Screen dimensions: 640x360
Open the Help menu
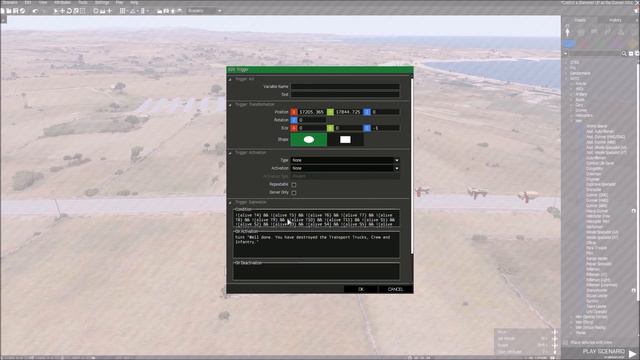(134, 2)
